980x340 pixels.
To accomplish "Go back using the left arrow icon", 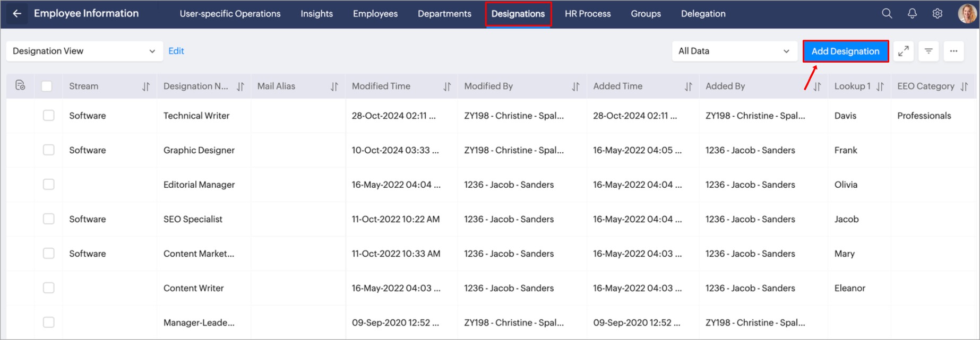I will pyautogui.click(x=17, y=14).
